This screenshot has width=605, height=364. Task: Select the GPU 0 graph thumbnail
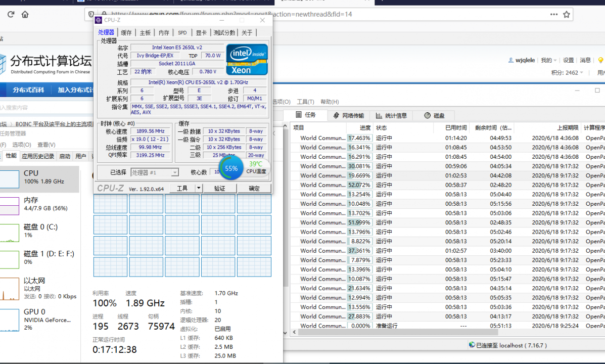9,320
